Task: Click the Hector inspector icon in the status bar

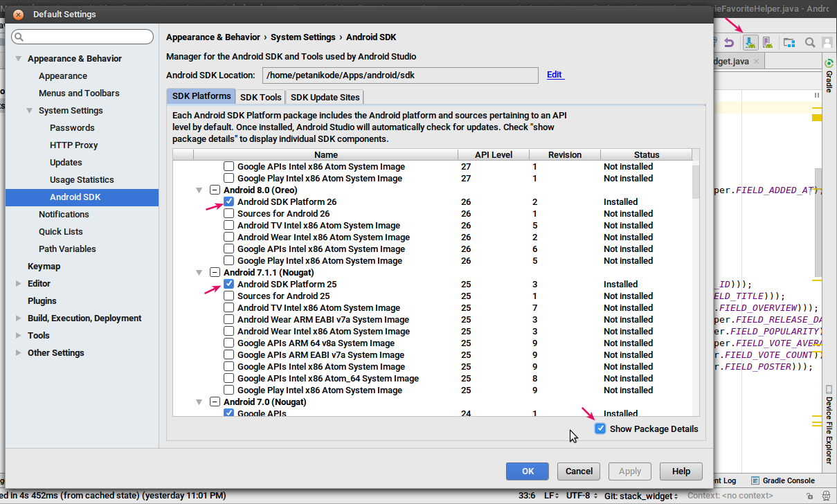Action: [x=827, y=496]
